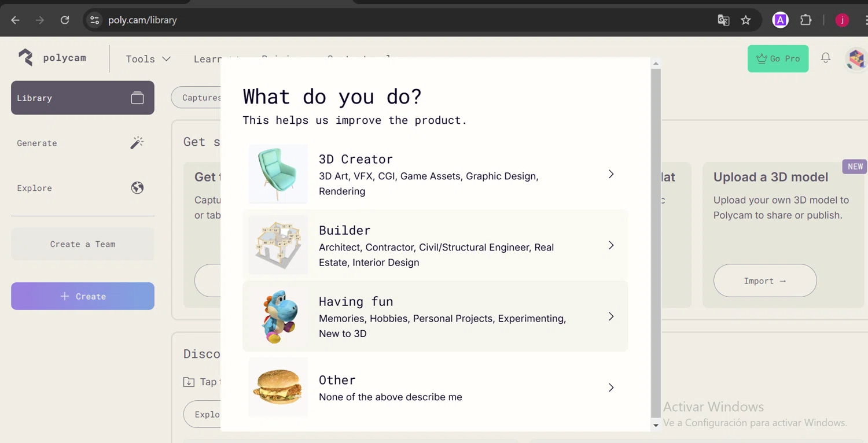Click the Generate magic wand icon

coord(137,143)
